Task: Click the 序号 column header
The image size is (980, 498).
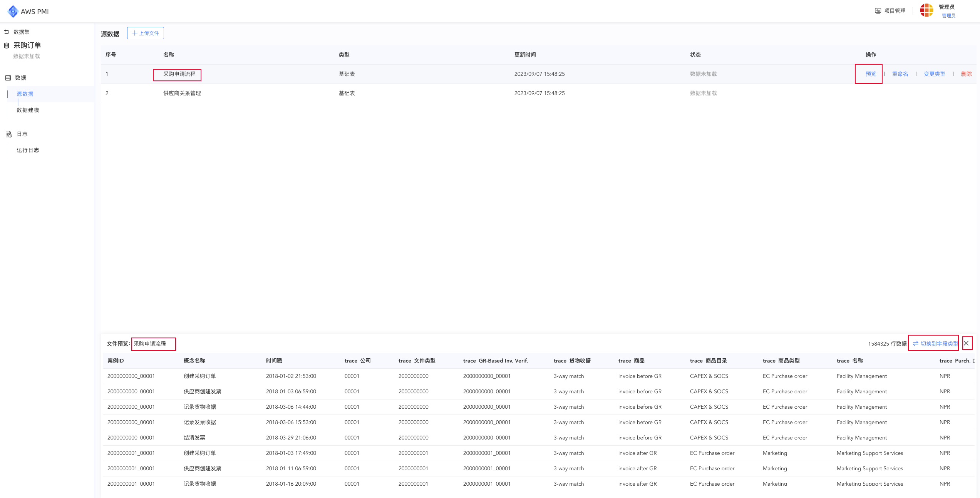Action: [x=111, y=55]
